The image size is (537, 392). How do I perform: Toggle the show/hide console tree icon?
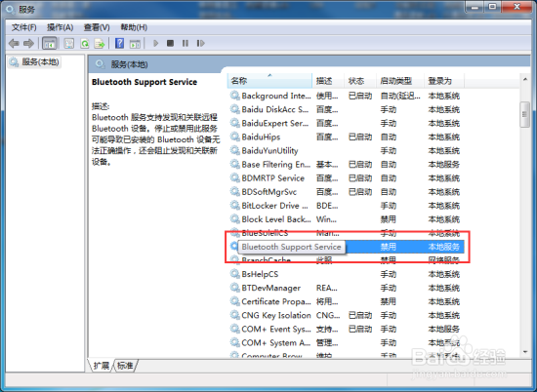pyautogui.click(x=50, y=44)
